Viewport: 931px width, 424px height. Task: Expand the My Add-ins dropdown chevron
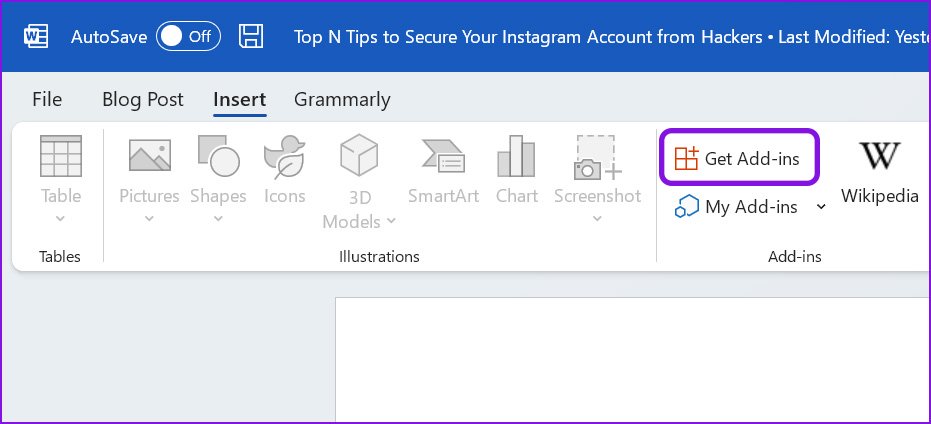[x=821, y=207]
